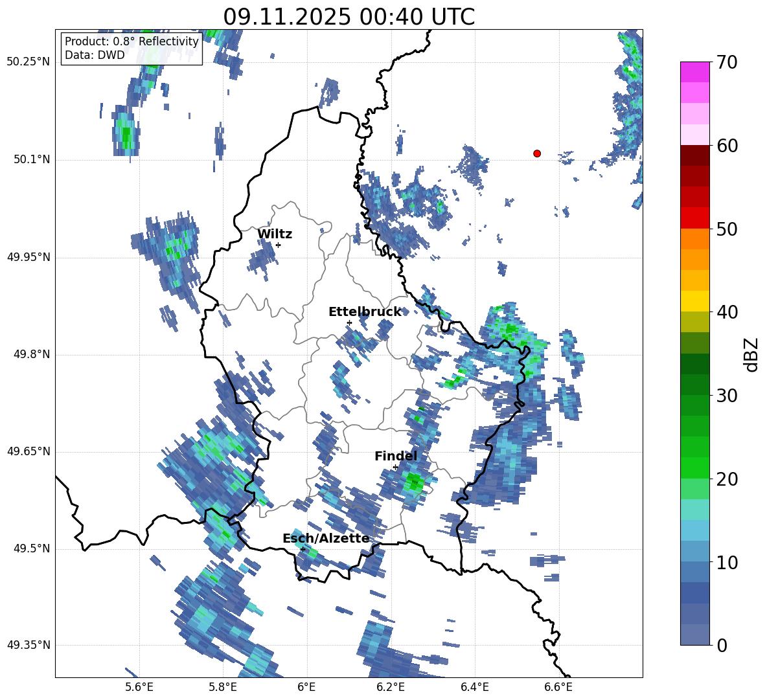Image resolution: width=767 pixels, height=700 pixels.
Task: Click the 49.65°N latitude label
Action: [29, 451]
